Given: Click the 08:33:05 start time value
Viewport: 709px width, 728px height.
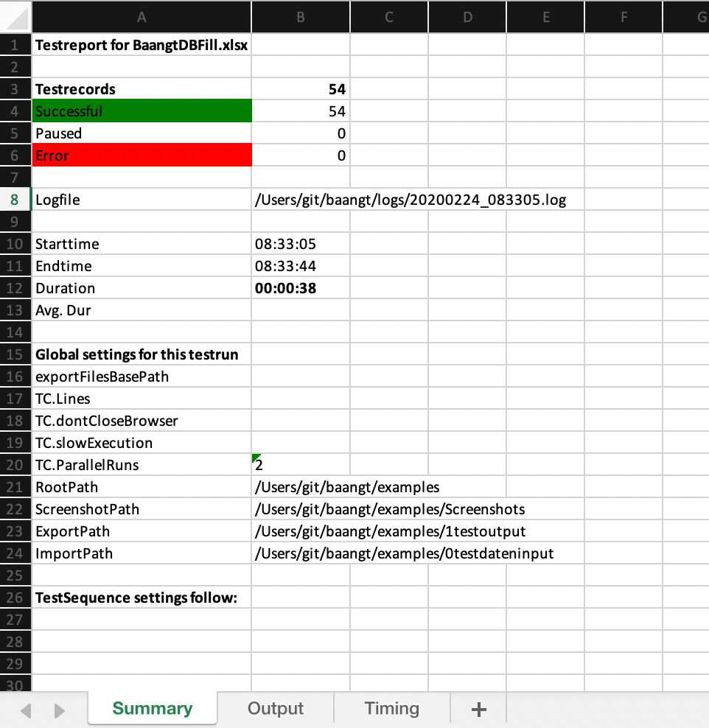Looking at the screenshot, I should [x=301, y=244].
